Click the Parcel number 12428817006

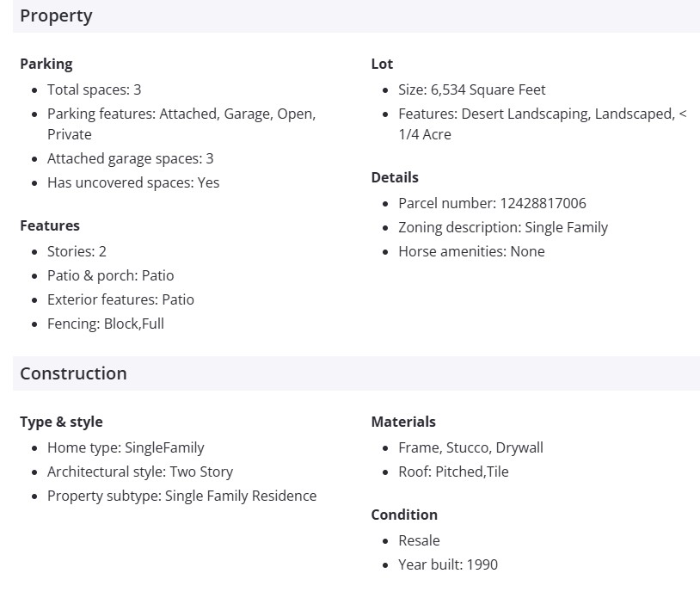click(x=492, y=203)
